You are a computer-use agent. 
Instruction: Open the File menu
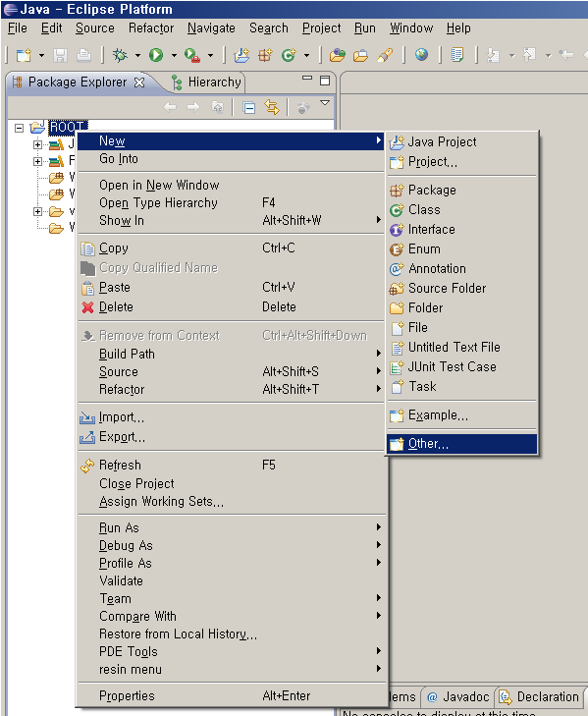tap(18, 28)
